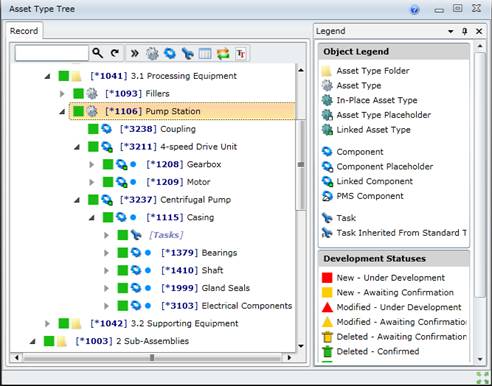Click linked component icon beside Motor

point(121,182)
